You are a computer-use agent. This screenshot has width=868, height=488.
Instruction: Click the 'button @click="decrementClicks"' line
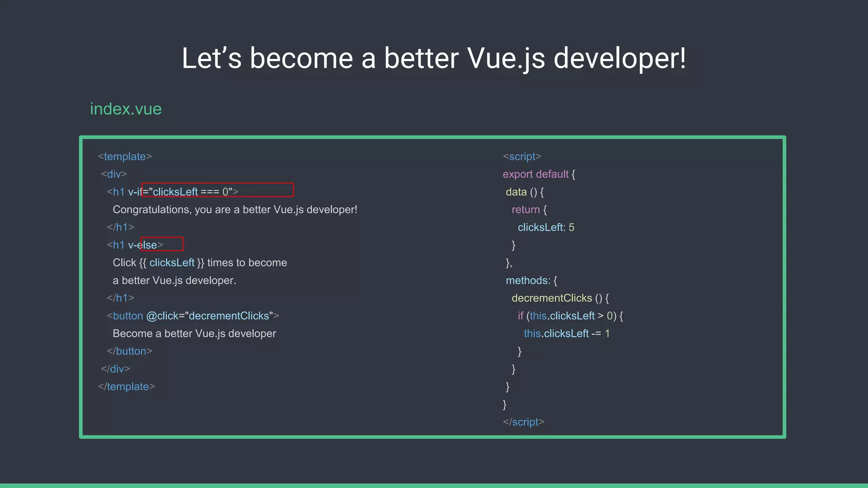click(193, 316)
